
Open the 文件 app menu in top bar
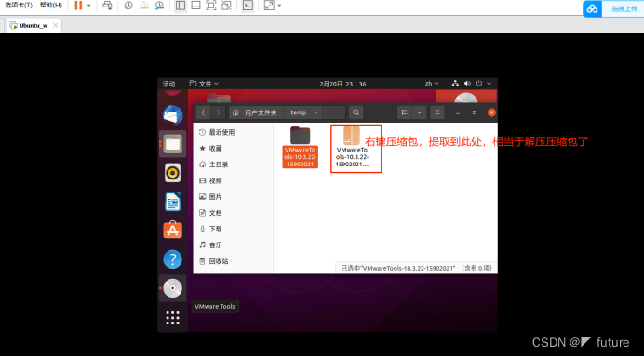click(x=204, y=84)
